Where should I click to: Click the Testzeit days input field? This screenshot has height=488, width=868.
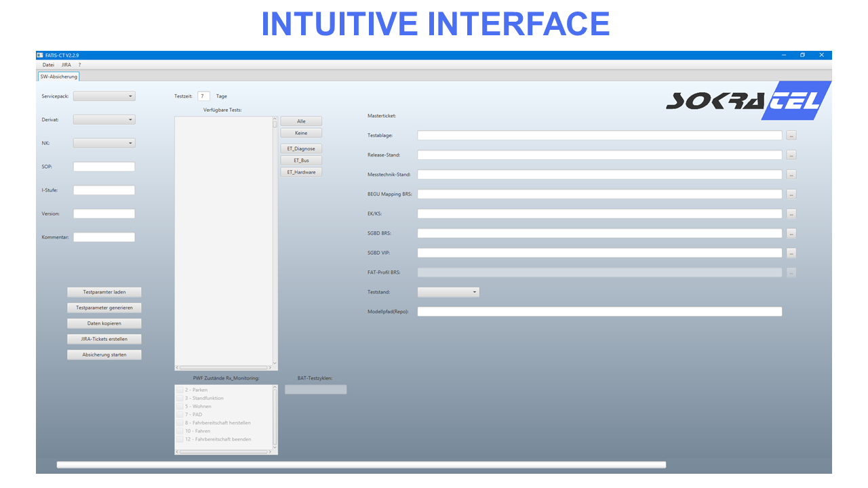(x=204, y=96)
